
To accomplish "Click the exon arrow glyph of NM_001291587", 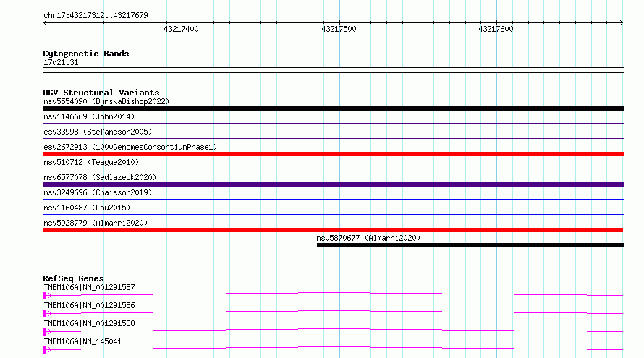I will (x=47, y=296).
